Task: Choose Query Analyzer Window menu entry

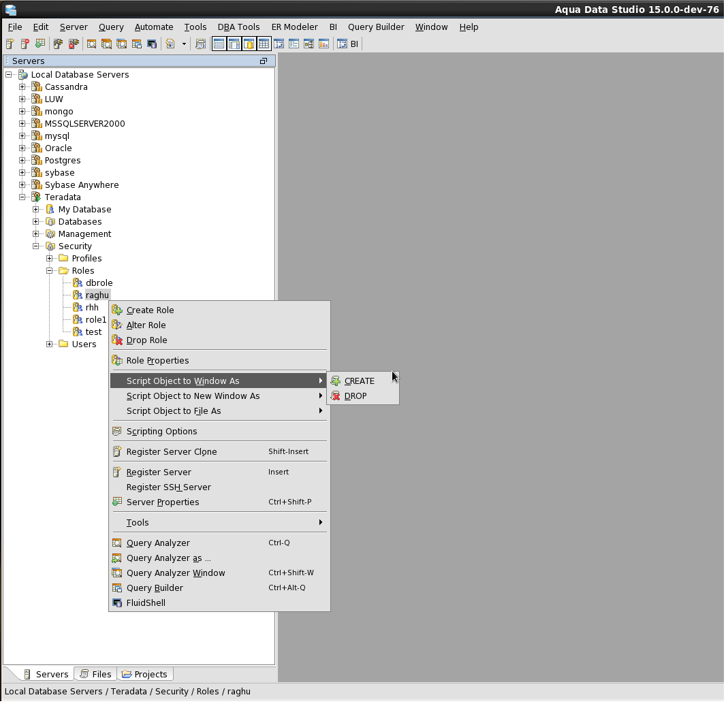Action: click(219, 573)
